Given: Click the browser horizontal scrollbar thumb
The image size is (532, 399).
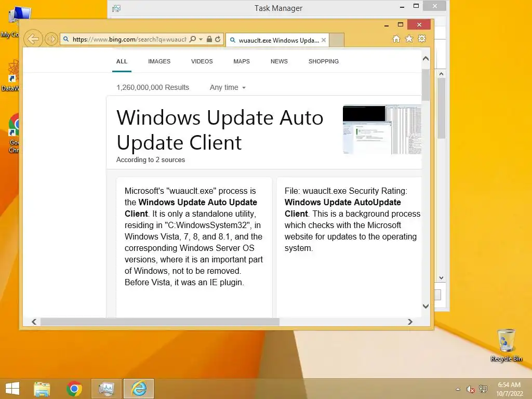Looking at the screenshot, I should [x=160, y=322].
